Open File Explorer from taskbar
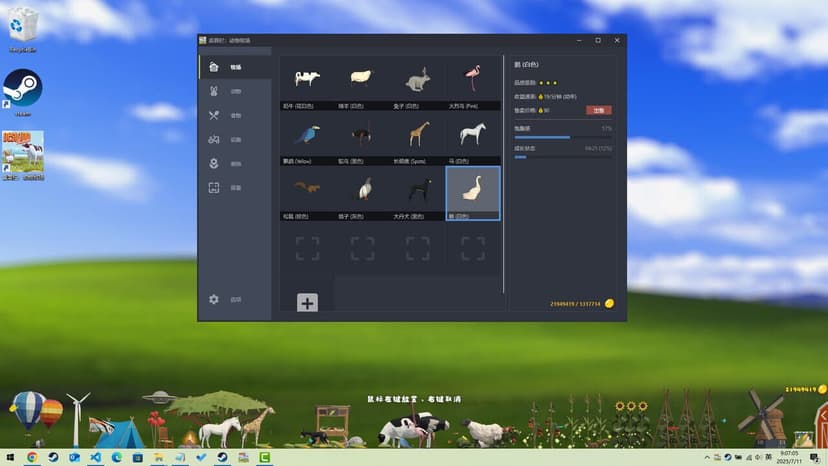This screenshot has height=466, width=828. tap(159, 458)
